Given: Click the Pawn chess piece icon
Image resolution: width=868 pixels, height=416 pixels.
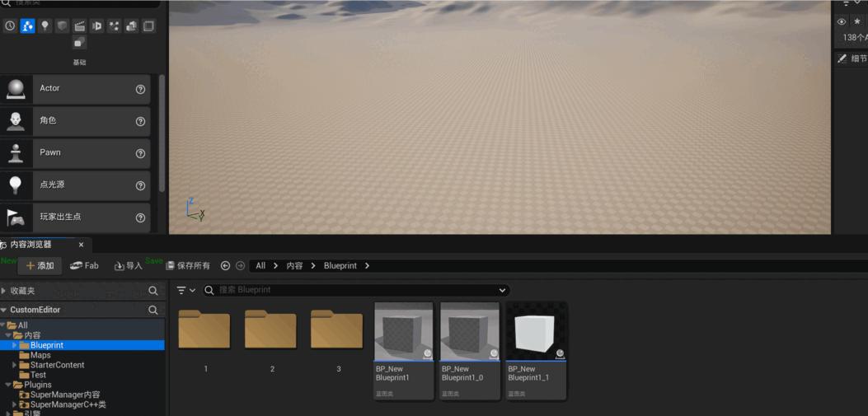Looking at the screenshot, I should click(16, 153).
